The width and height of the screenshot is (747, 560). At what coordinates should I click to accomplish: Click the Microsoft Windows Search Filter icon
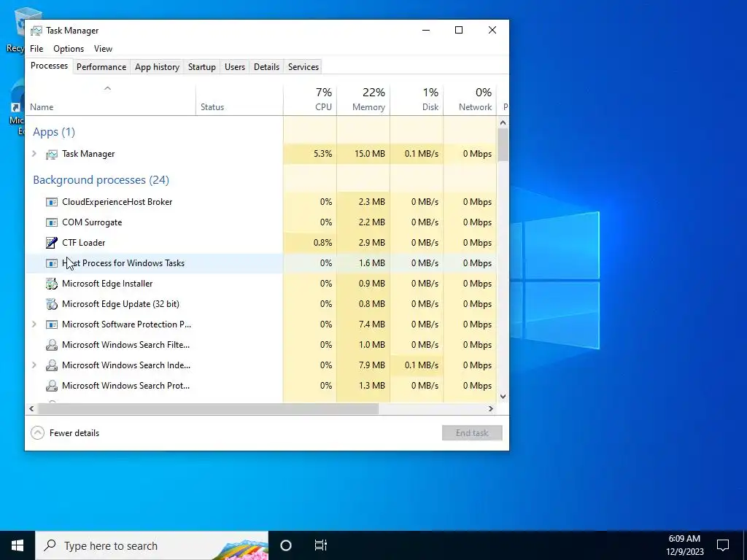point(52,345)
